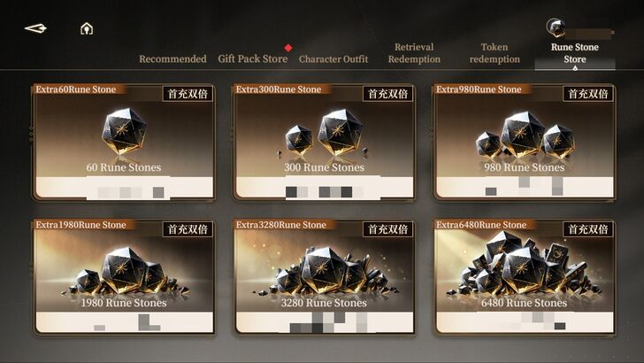
Task: Open the Character Outfit tab
Action: click(333, 58)
